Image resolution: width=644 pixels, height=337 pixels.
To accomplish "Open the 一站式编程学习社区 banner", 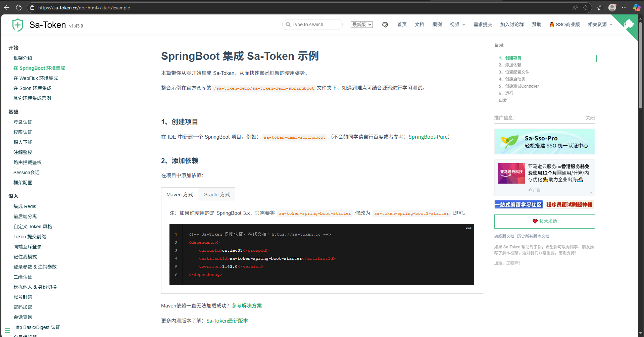I will [x=518, y=204].
